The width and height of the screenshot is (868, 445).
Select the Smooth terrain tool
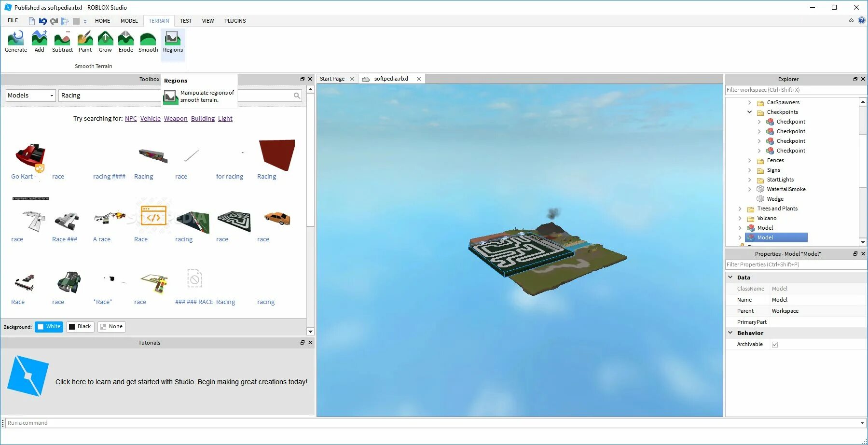point(148,42)
